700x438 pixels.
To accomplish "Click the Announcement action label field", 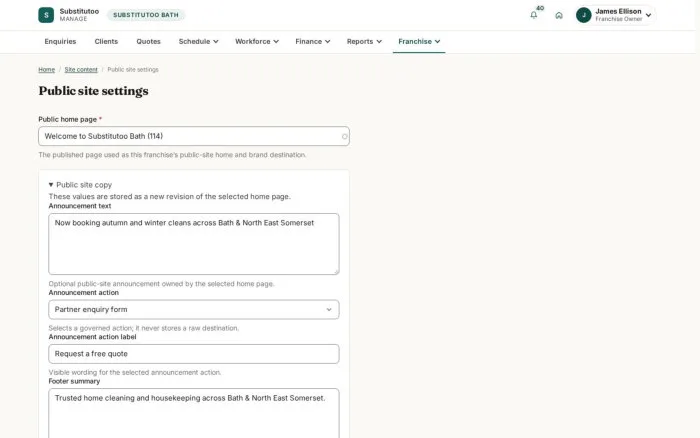I will [194, 354].
